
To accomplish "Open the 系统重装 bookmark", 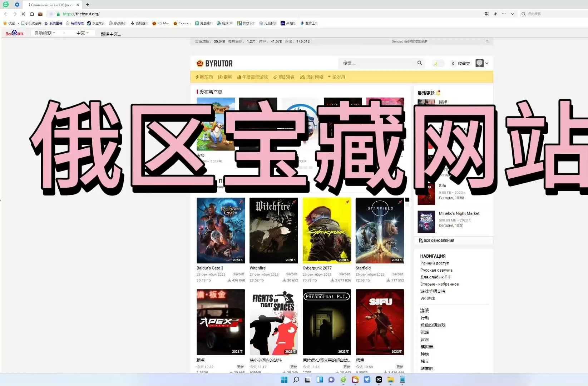I will click(53, 23).
